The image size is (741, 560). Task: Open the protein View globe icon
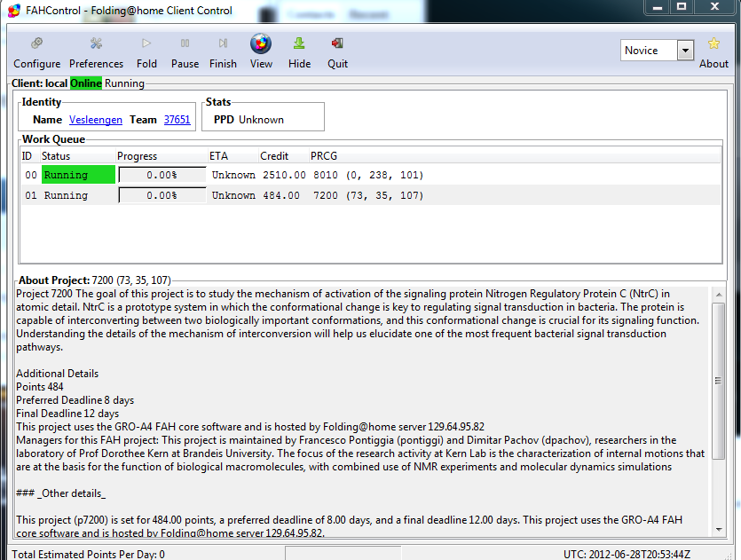pos(261,43)
